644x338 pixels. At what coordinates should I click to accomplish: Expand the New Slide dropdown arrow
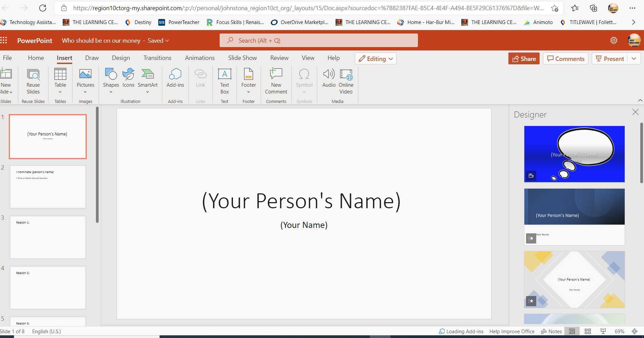pyautogui.click(x=11, y=91)
